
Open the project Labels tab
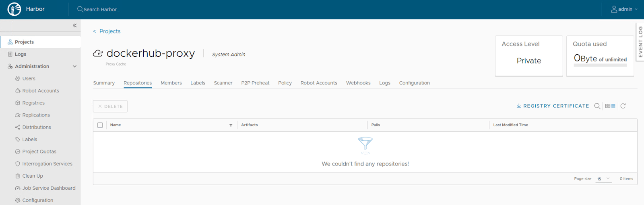pyautogui.click(x=198, y=83)
